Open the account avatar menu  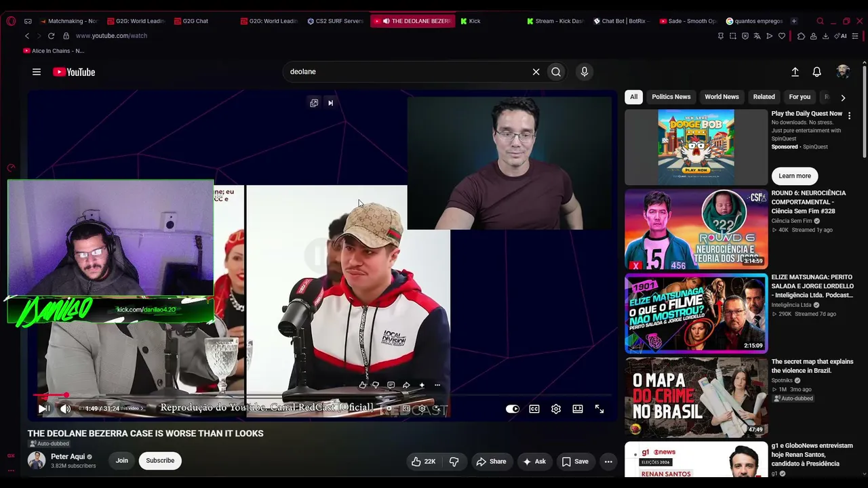tap(843, 72)
